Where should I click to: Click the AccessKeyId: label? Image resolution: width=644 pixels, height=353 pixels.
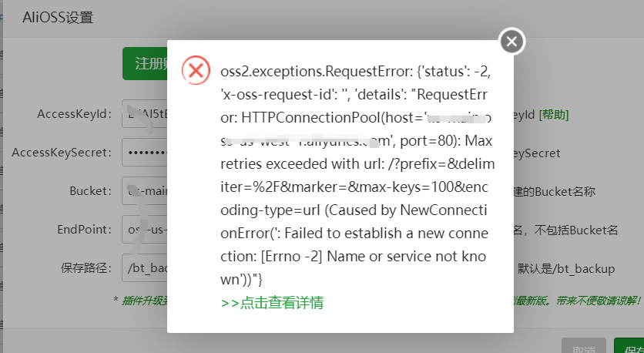(75, 114)
